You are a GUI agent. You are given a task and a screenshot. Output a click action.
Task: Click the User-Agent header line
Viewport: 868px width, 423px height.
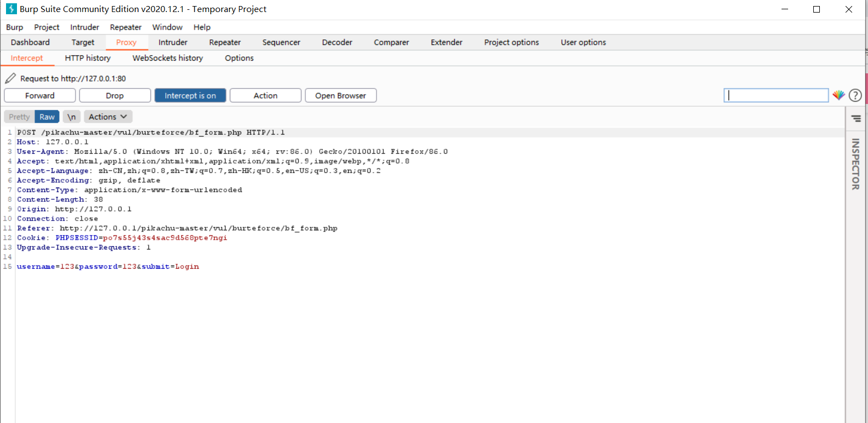232,152
